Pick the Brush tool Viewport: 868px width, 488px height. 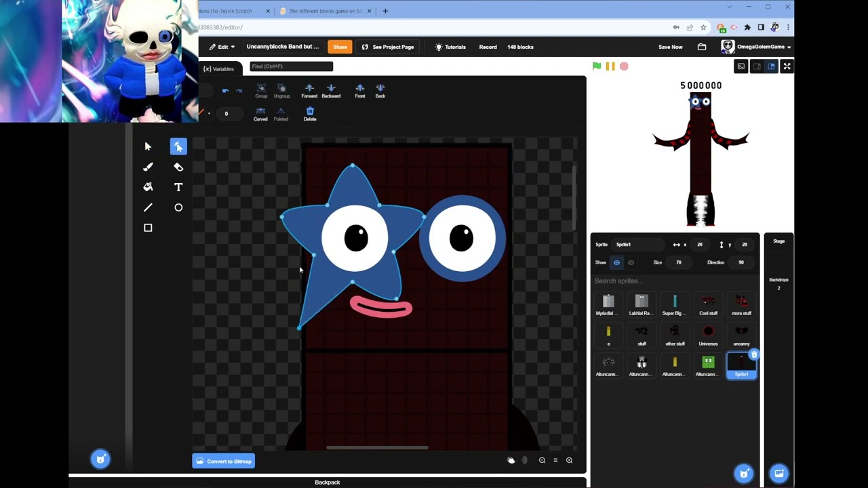coord(148,167)
